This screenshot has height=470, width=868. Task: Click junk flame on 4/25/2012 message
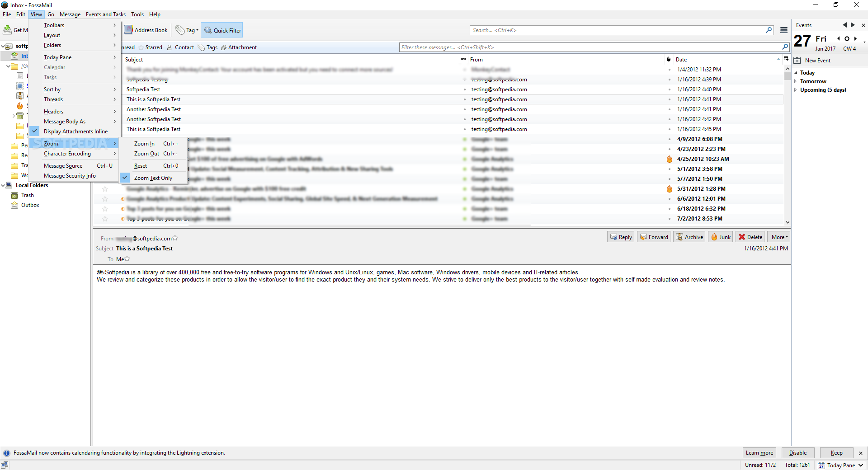click(x=670, y=159)
